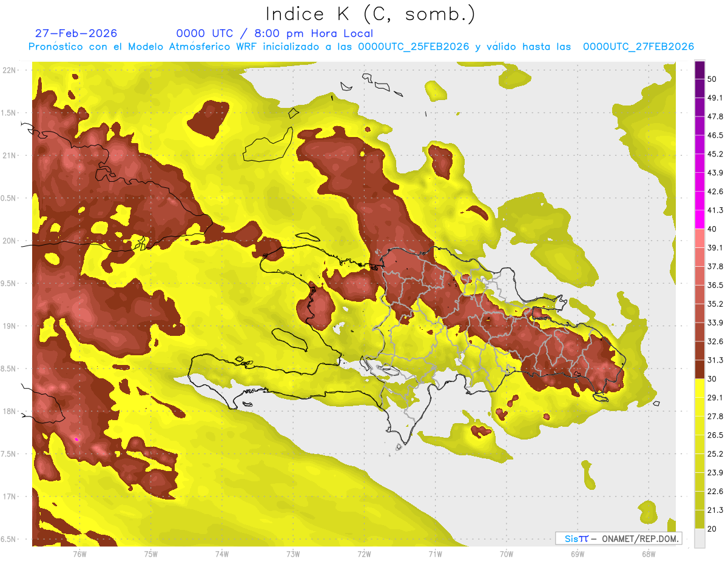Click the '0000 UTC / 8:00 pm Hora Local' text
The image size is (728, 562).
tap(275, 33)
